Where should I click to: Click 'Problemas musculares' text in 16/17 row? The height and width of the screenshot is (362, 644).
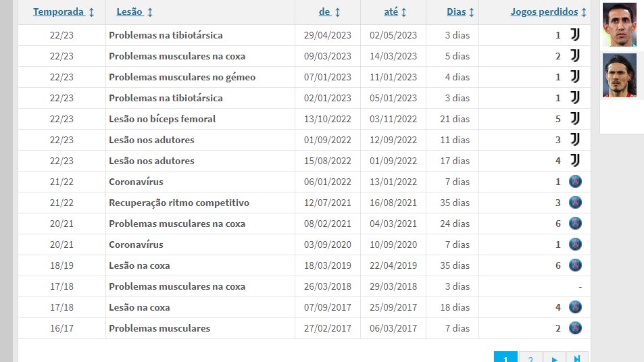(159, 328)
